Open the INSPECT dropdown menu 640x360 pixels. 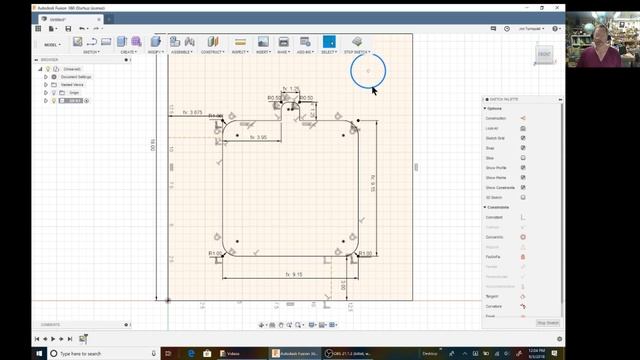(240, 52)
